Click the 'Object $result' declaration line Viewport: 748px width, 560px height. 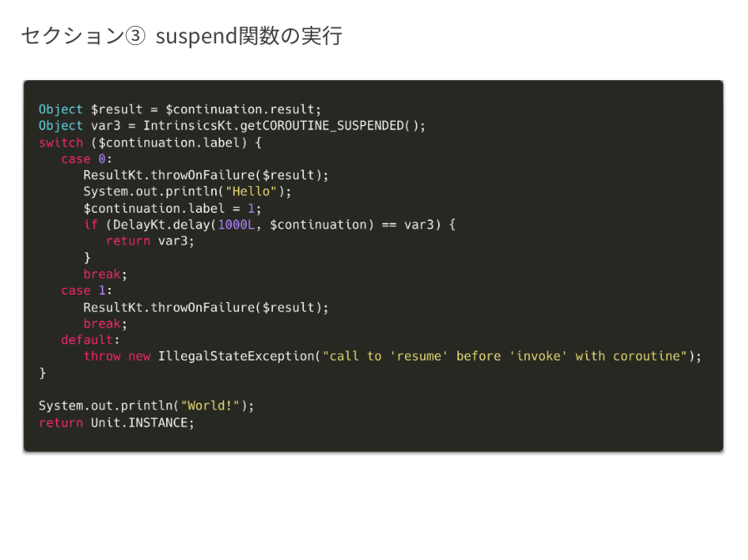point(179,109)
